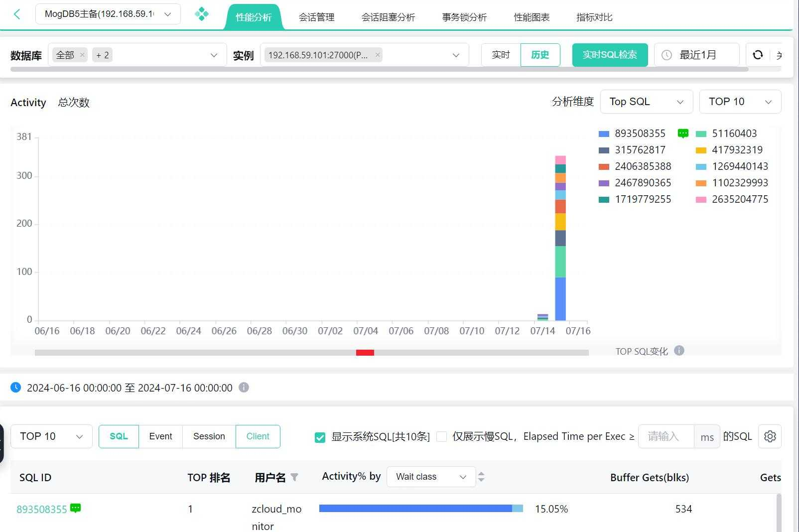Click the clock icon beside 最近1月
Screen dimensions: 799x532
click(666, 55)
